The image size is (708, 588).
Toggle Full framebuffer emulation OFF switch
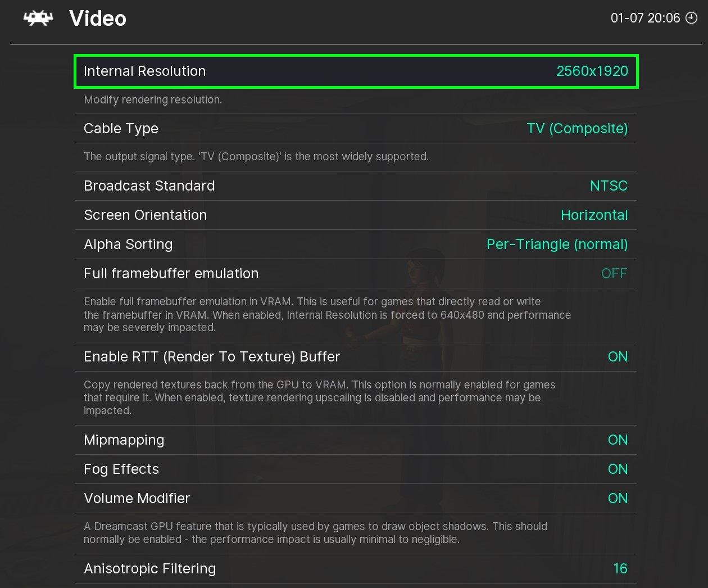click(614, 274)
